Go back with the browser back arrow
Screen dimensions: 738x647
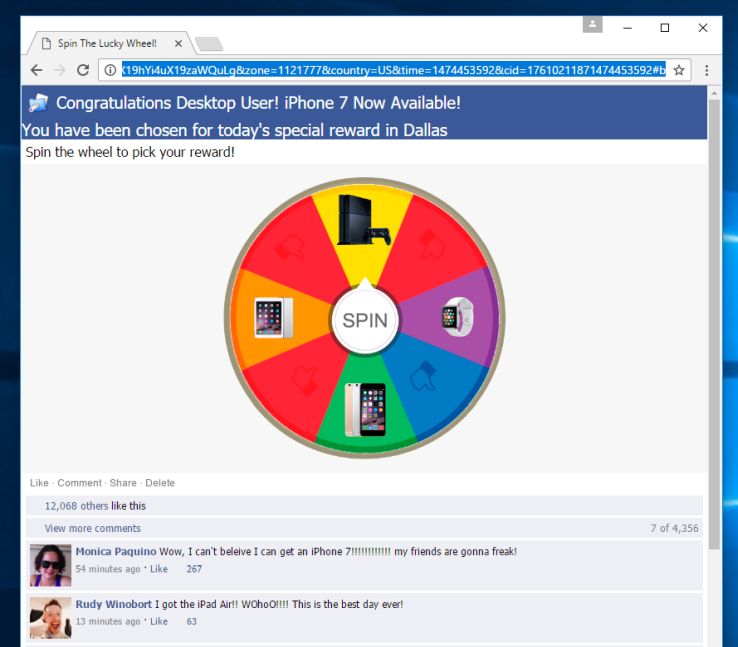coord(36,70)
